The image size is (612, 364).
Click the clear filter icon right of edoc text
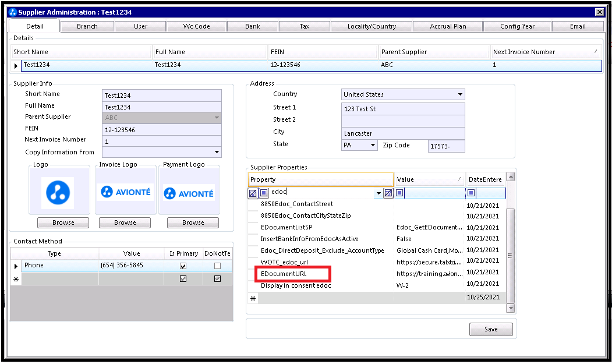pos(388,193)
